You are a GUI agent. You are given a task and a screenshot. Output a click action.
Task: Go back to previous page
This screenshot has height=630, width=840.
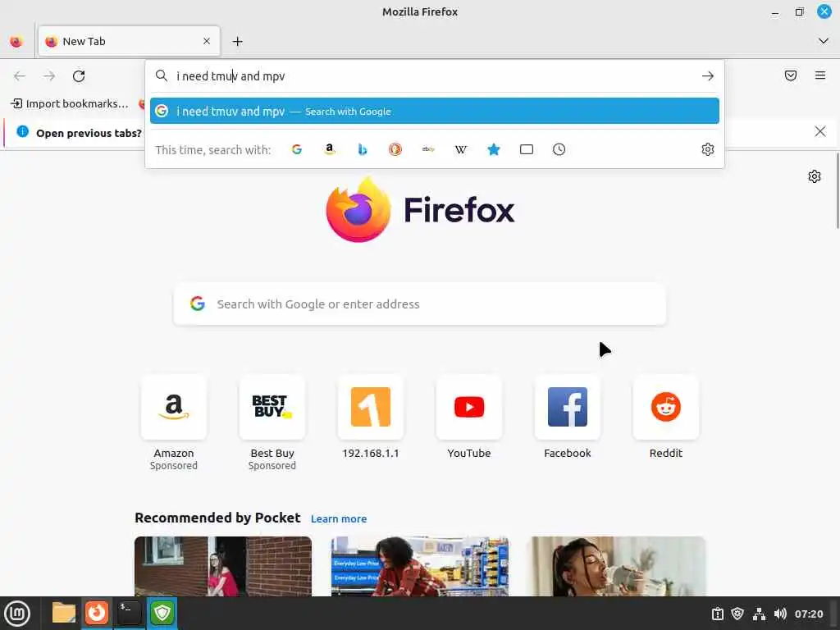click(x=20, y=76)
